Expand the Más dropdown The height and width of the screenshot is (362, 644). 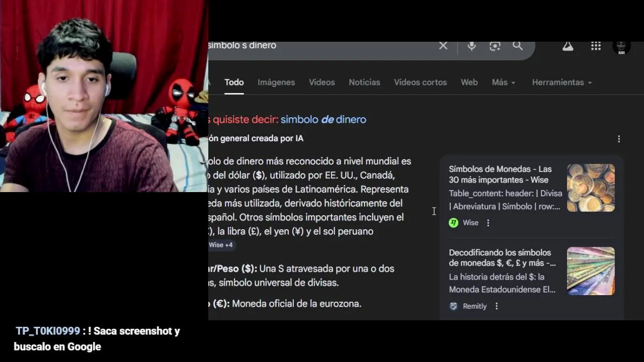[504, 82]
